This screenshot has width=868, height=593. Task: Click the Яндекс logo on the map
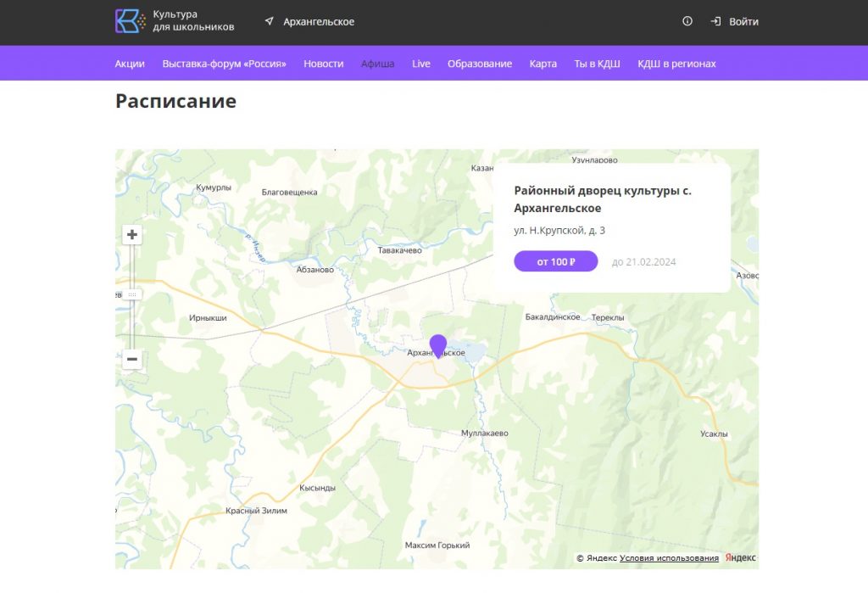(741, 558)
